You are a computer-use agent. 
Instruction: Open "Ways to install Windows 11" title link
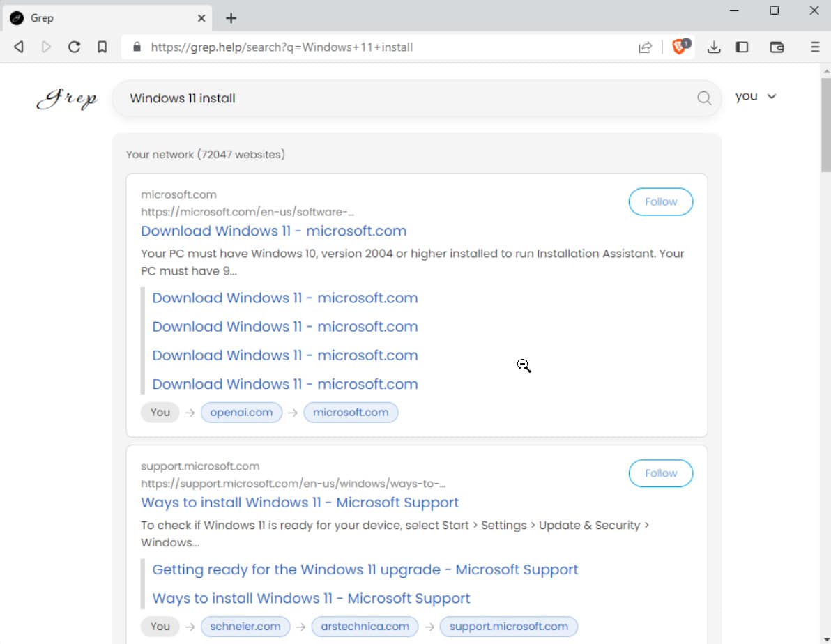(x=300, y=503)
